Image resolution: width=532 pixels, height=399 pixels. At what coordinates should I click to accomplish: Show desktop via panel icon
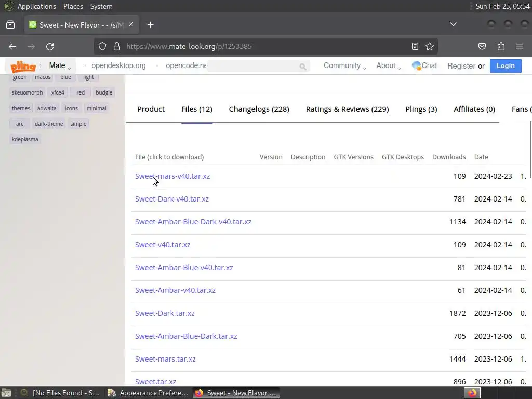point(6,393)
